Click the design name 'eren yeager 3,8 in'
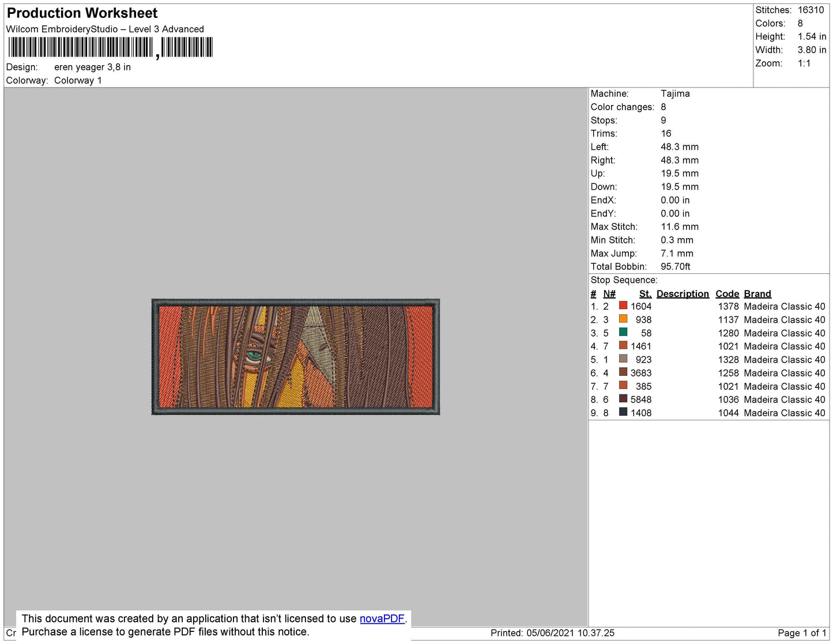This screenshot has height=644, width=833. pos(92,67)
